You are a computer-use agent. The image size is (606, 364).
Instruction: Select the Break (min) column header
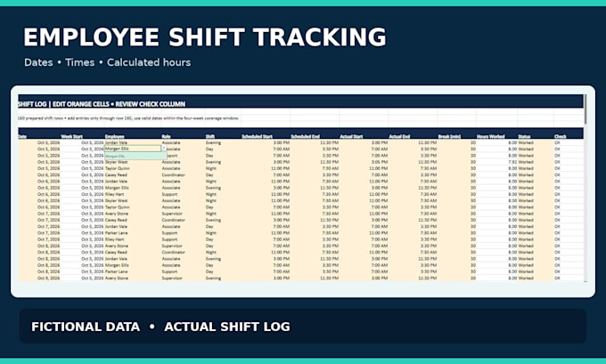point(449,136)
